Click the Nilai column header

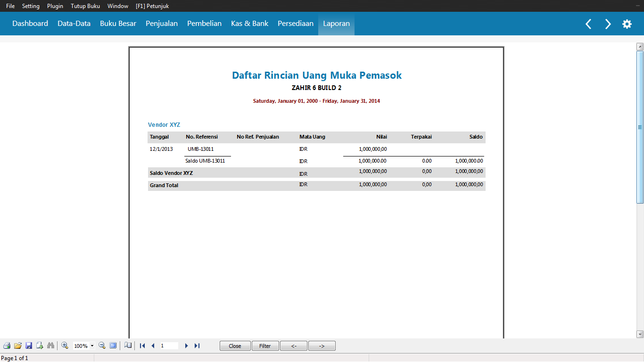(x=381, y=137)
